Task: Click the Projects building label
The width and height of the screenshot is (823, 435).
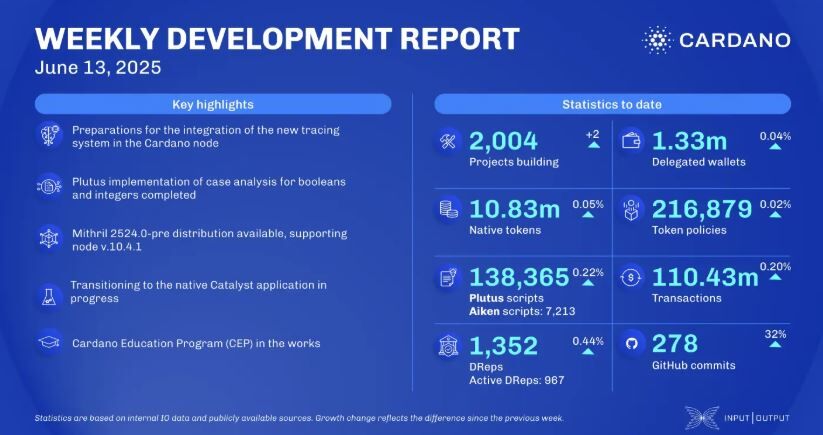Action: click(x=514, y=162)
